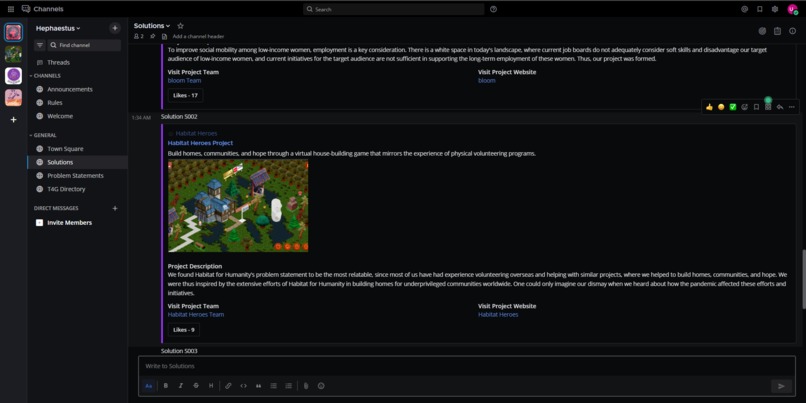Image resolution: width=806 pixels, height=403 pixels.
Task: React with thumbs up emoji
Action: [709, 107]
